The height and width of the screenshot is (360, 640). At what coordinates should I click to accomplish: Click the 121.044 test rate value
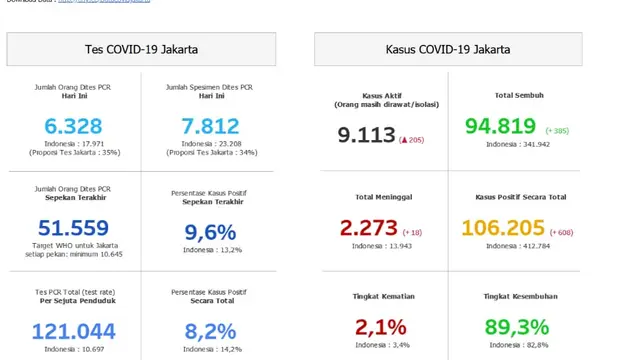74,331
